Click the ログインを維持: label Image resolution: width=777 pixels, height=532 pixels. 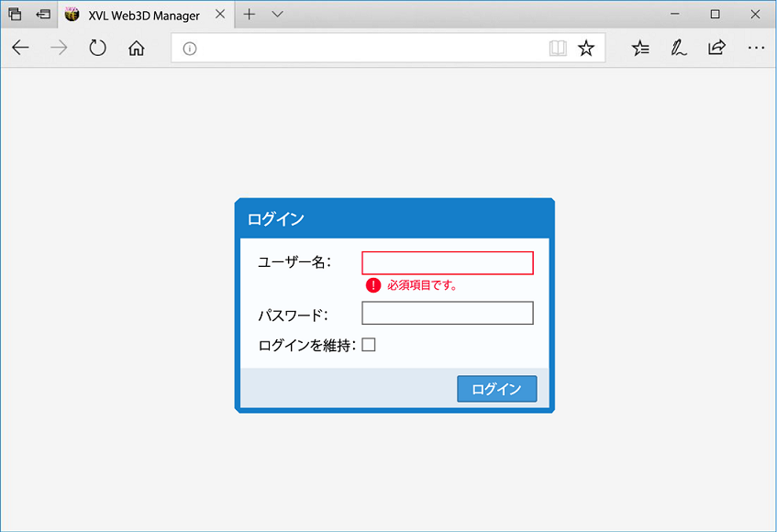click(307, 345)
